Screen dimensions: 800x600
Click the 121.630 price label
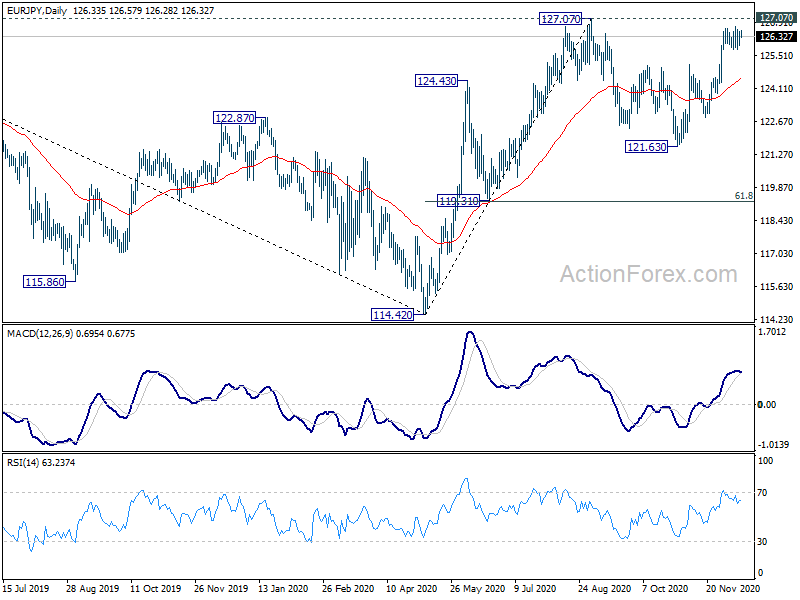(x=646, y=147)
